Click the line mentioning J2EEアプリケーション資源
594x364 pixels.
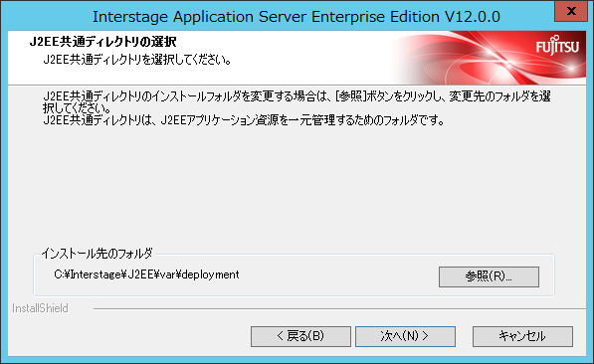coord(244,120)
